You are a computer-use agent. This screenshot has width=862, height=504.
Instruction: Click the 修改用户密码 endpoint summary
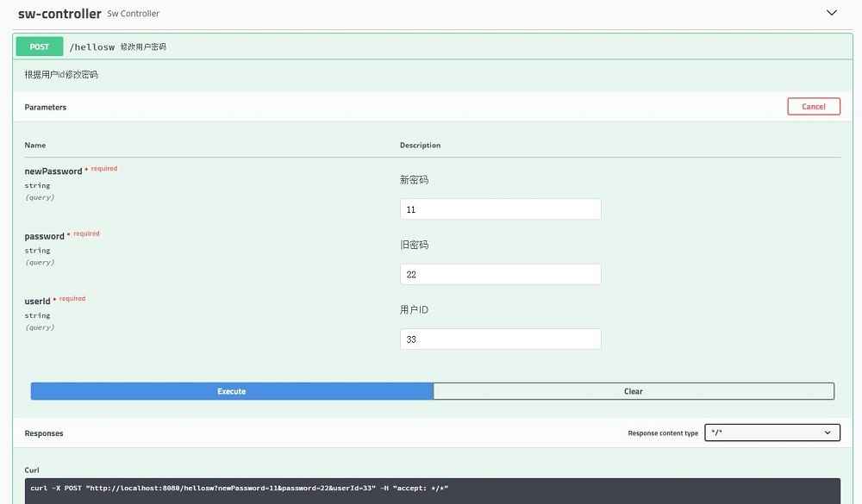coord(143,47)
